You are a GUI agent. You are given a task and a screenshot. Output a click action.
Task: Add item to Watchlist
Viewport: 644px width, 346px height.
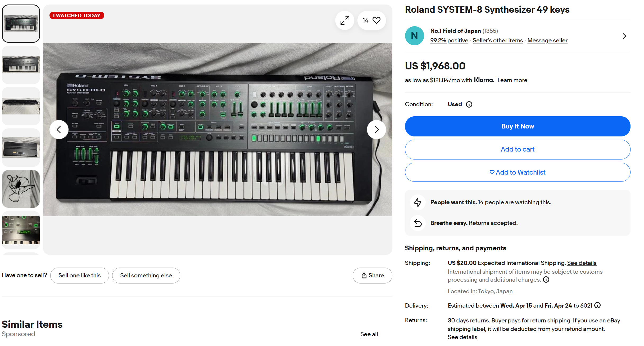click(x=517, y=172)
